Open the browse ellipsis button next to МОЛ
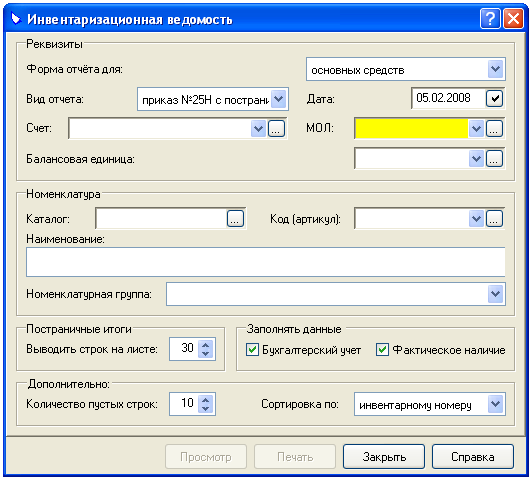The width and height of the screenshot is (532, 483). click(x=494, y=129)
